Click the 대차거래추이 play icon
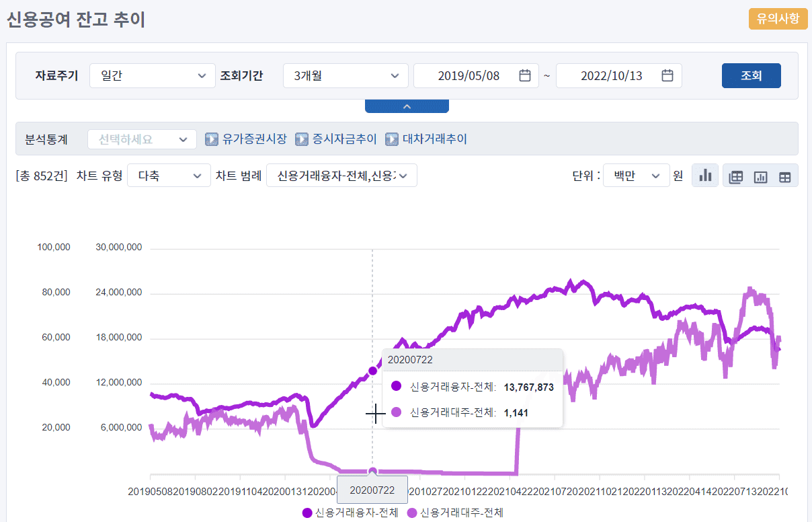This screenshot has width=812, height=522. [x=392, y=139]
